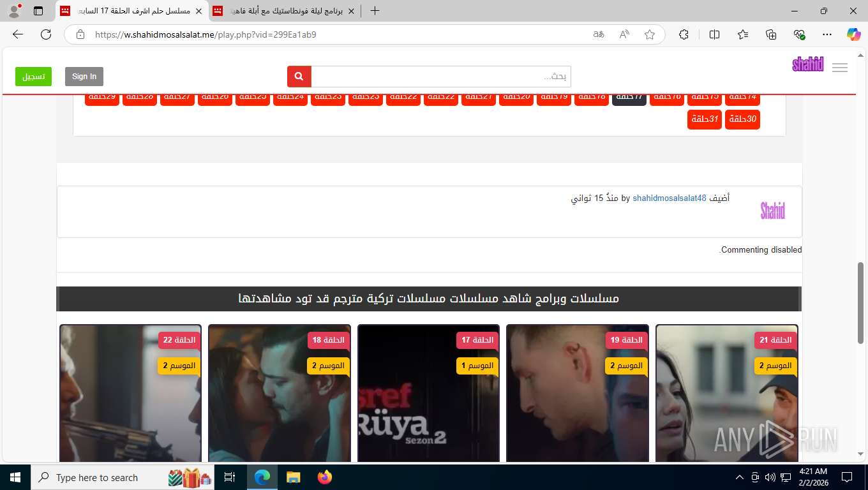Open the browser profile avatar icon
This screenshot has height=490, width=868.
[x=14, y=11]
